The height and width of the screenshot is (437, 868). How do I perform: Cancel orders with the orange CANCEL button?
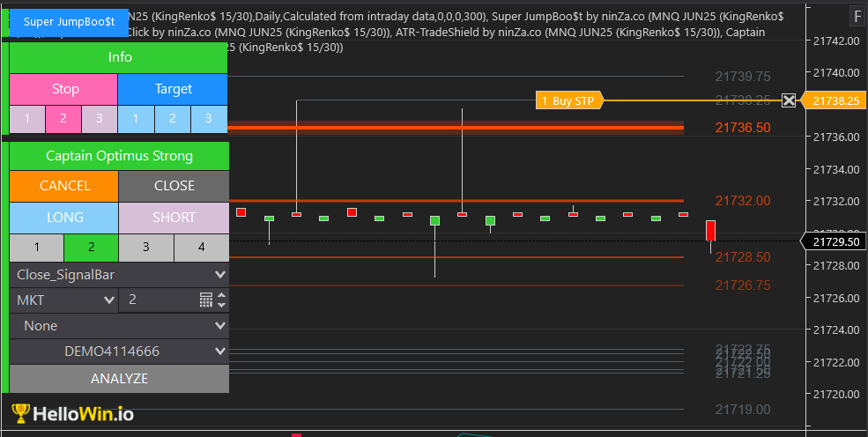63,186
